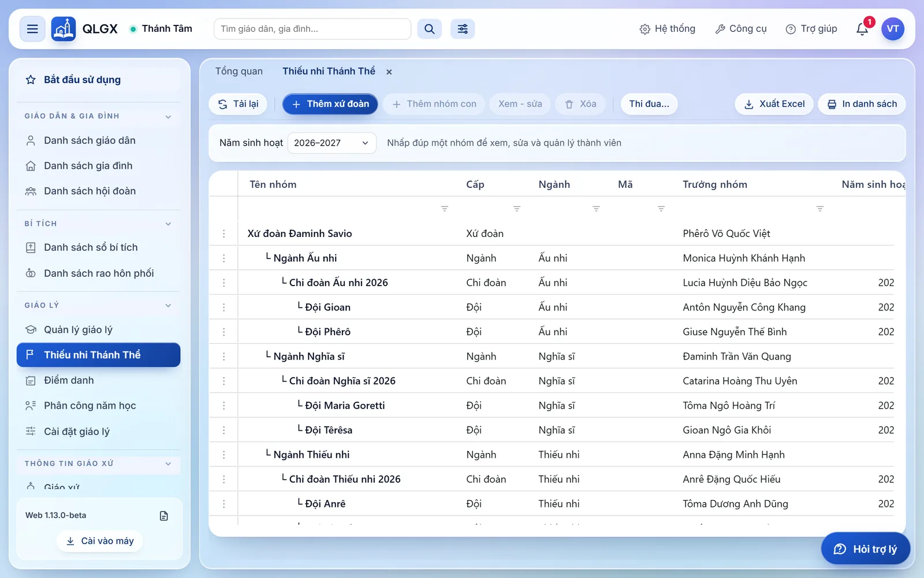Viewport: 924px width, 578px height.
Task: Click the document icon beside Web 1.13.0-beta
Action: pos(164,516)
